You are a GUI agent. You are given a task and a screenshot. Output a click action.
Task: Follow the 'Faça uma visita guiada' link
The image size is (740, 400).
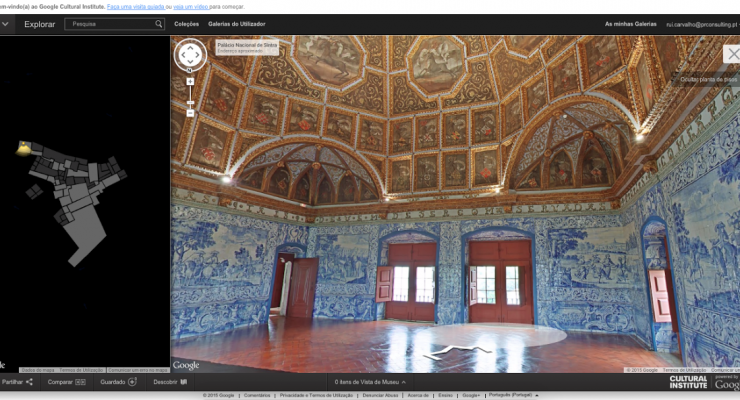click(135, 7)
